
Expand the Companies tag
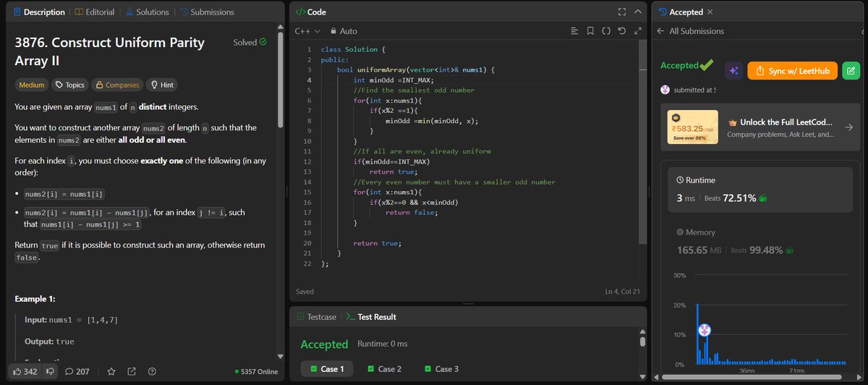(x=116, y=85)
